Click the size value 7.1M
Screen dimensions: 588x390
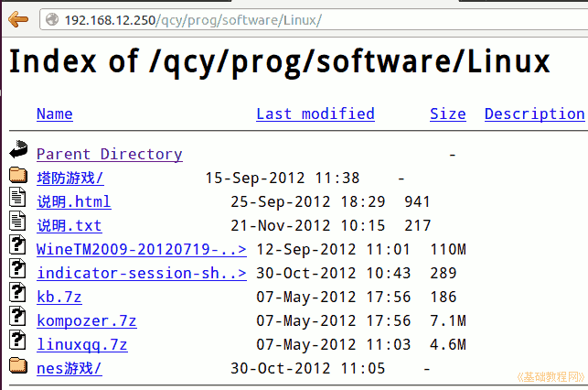[x=448, y=321]
